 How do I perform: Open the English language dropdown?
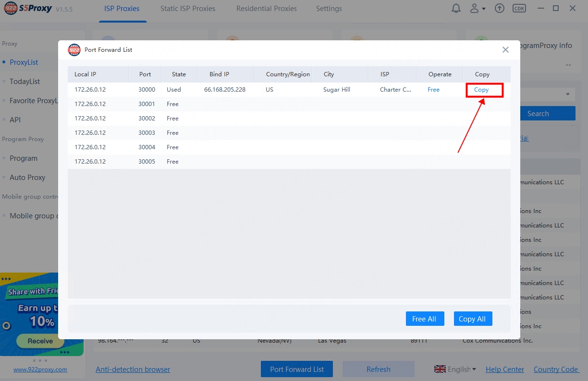coord(455,369)
